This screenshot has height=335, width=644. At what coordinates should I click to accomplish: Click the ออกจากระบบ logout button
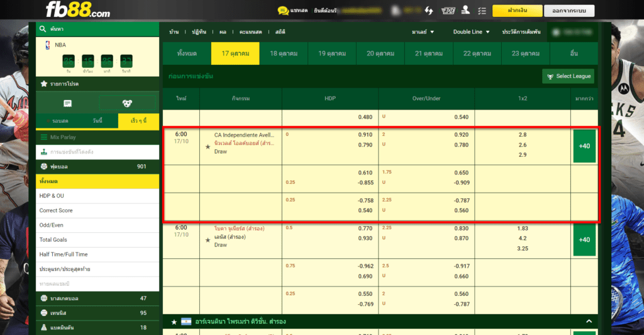tap(569, 10)
